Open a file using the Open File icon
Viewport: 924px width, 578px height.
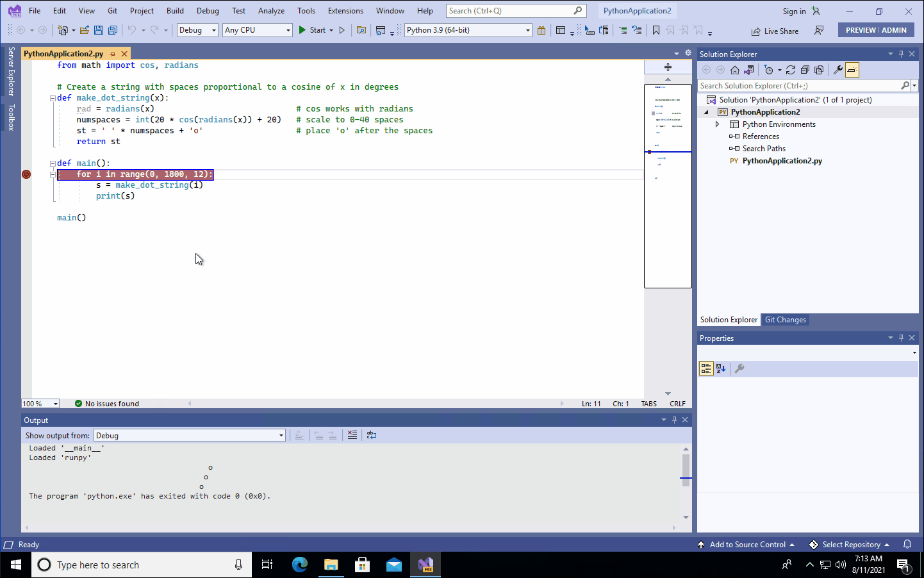point(84,30)
